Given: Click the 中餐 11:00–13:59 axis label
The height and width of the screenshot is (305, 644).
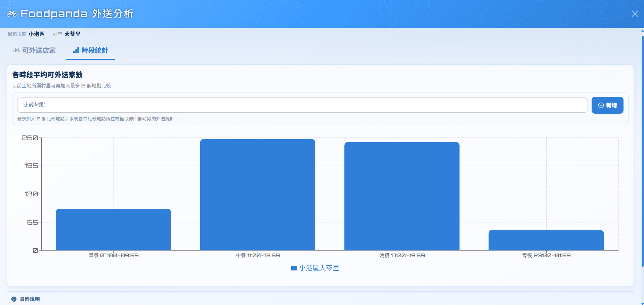Looking at the screenshot, I should pos(258,256).
